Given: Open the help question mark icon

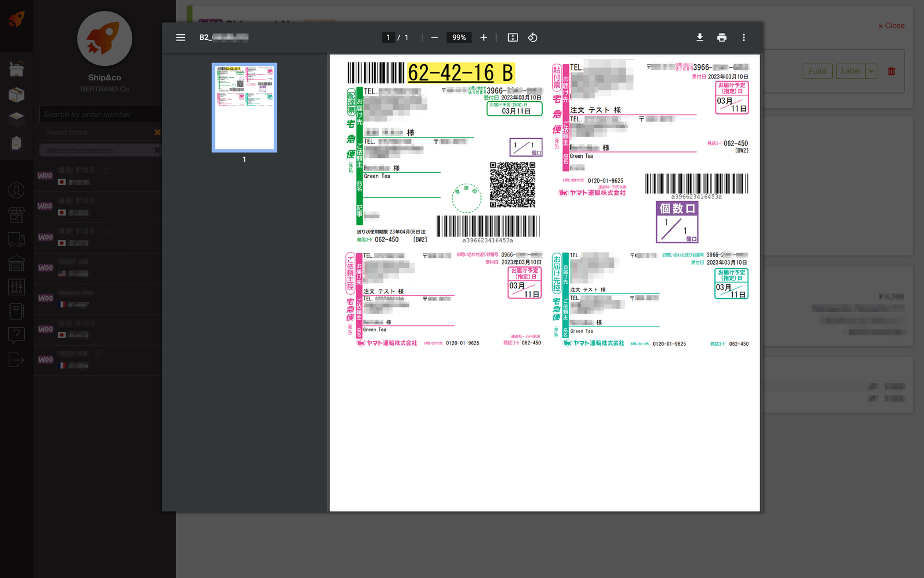Looking at the screenshot, I should [17, 335].
